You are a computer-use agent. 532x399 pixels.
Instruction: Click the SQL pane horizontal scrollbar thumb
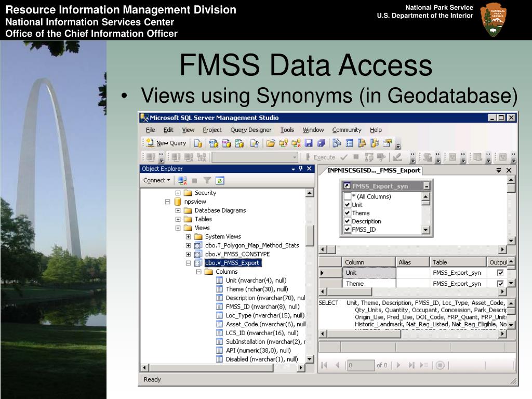pyautogui.click(x=364, y=334)
